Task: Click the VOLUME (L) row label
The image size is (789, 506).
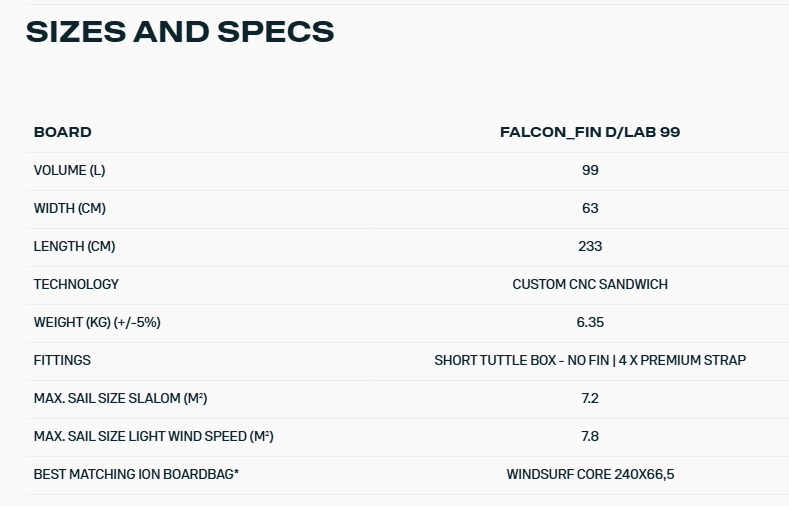Action: pos(69,170)
